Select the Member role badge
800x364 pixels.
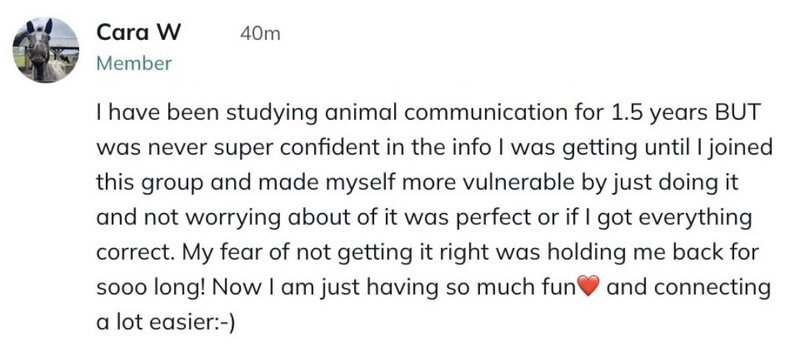(134, 64)
